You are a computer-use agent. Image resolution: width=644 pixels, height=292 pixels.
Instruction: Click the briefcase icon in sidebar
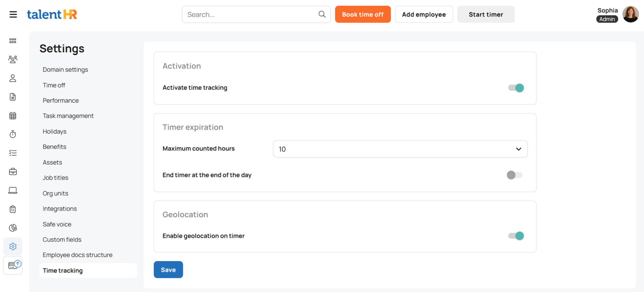tap(13, 171)
